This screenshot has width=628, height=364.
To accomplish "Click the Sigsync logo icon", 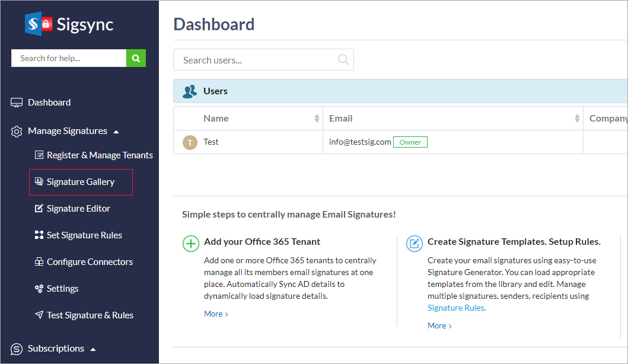I will tap(39, 24).
